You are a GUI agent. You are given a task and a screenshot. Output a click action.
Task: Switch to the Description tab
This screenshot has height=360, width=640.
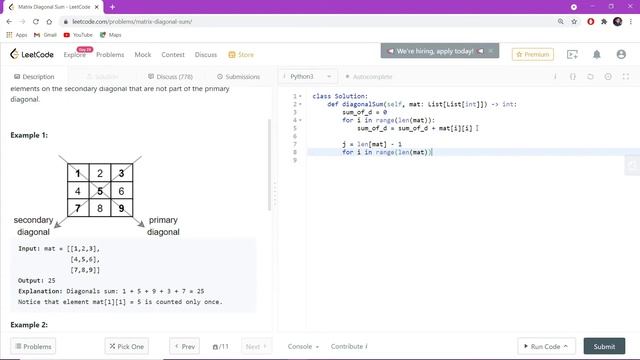click(34, 77)
